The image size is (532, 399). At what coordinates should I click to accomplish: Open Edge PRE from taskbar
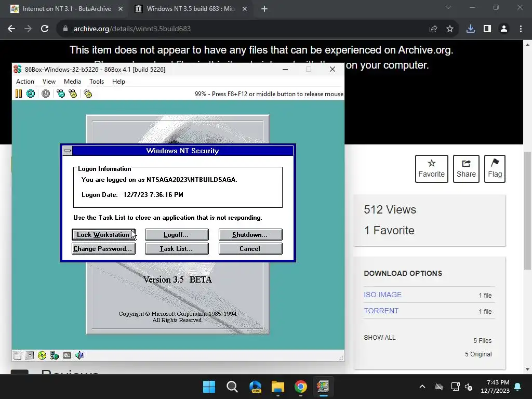tap(255, 387)
